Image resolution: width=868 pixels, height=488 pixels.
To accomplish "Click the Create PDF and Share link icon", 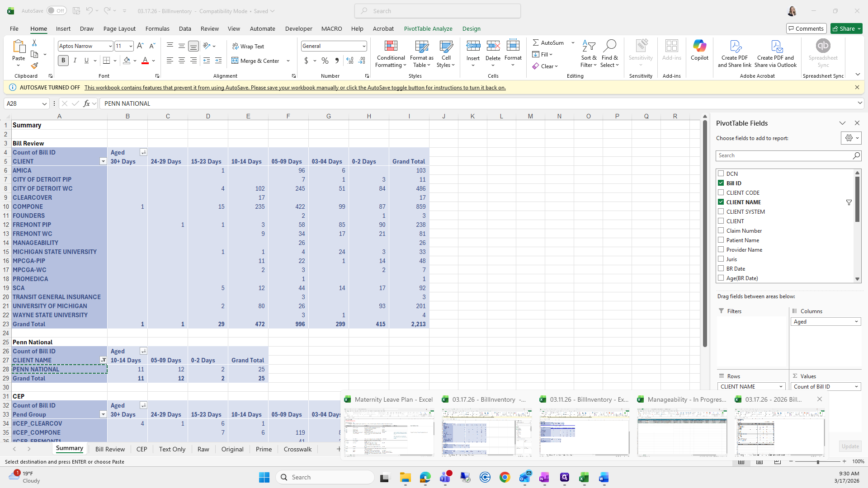I will 735,46.
